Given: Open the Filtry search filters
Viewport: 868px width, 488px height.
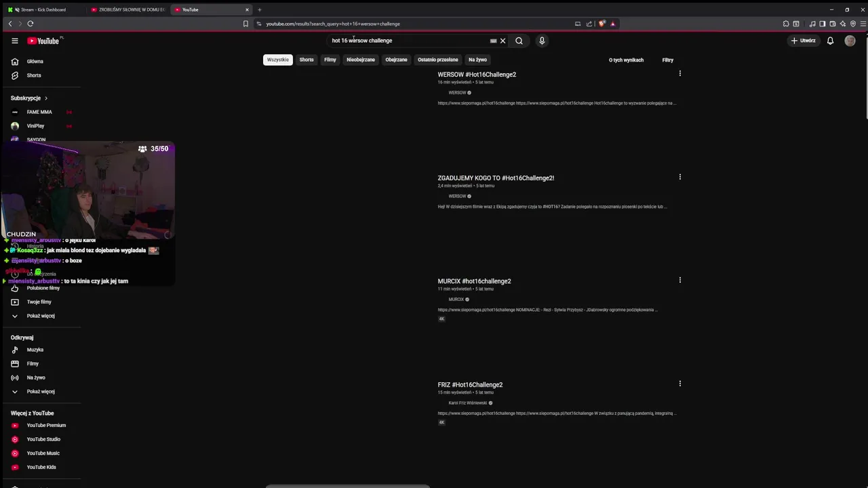Looking at the screenshot, I should tap(668, 60).
